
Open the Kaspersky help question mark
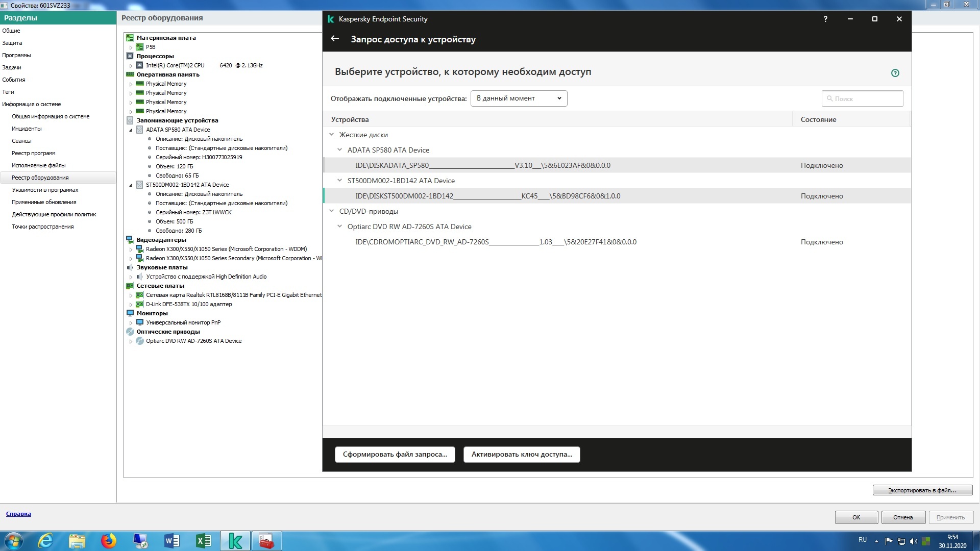point(825,19)
